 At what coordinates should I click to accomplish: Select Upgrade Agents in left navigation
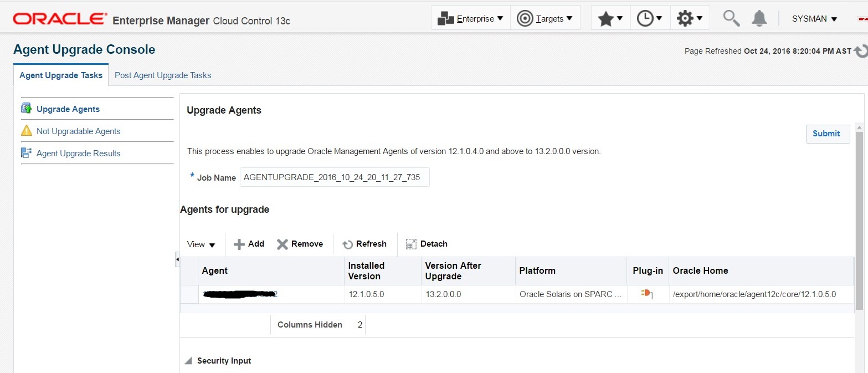68,109
